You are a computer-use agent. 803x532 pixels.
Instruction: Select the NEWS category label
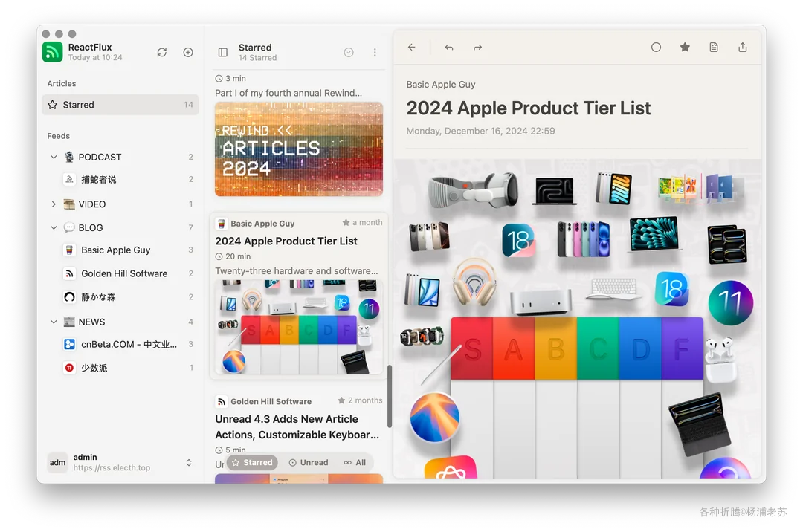pyautogui.click(x=91, y=322)
